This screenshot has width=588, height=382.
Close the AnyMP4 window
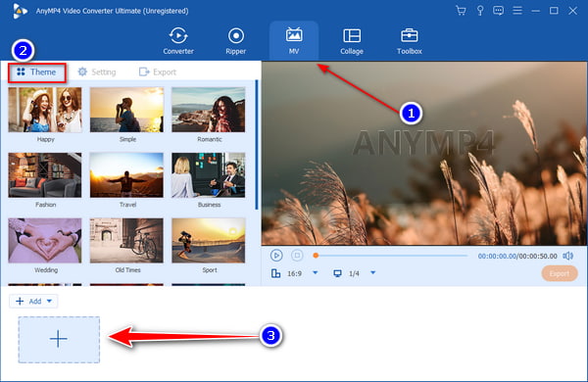[572, 11]
